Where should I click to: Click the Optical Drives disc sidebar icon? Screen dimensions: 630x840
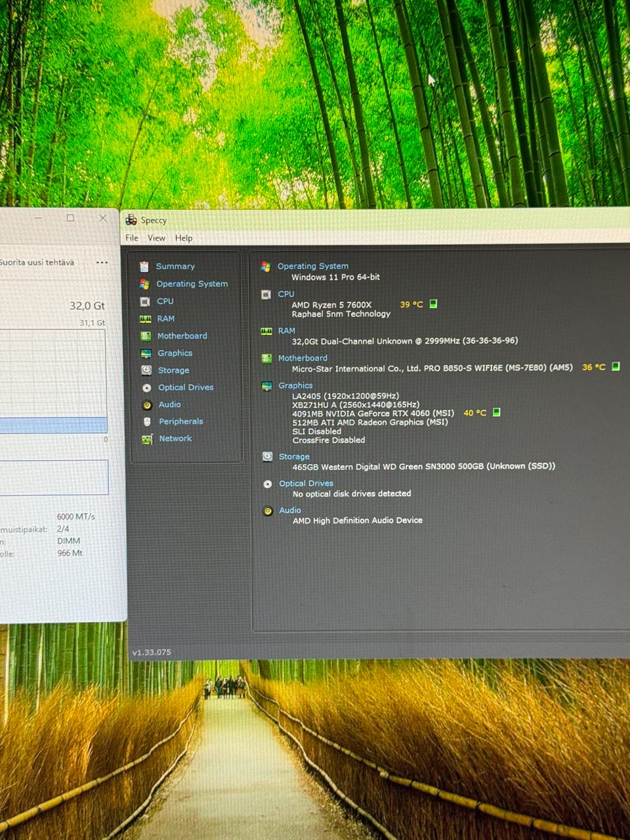146,388
